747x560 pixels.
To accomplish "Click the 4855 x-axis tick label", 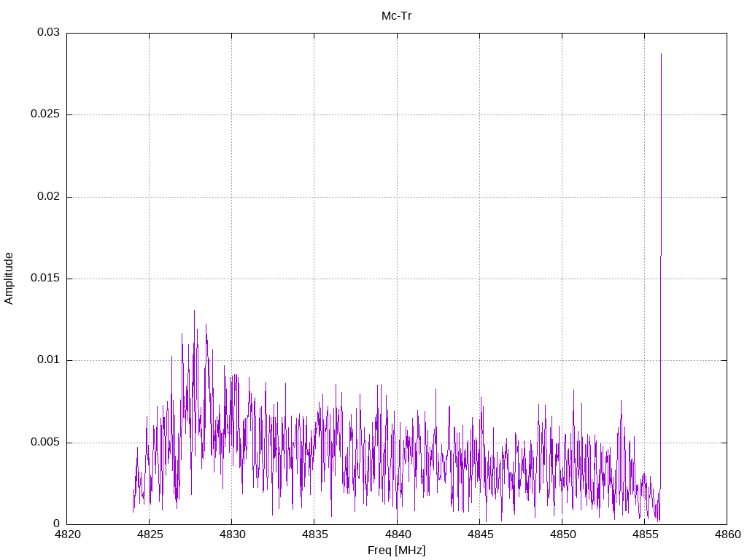I will 645,534.
